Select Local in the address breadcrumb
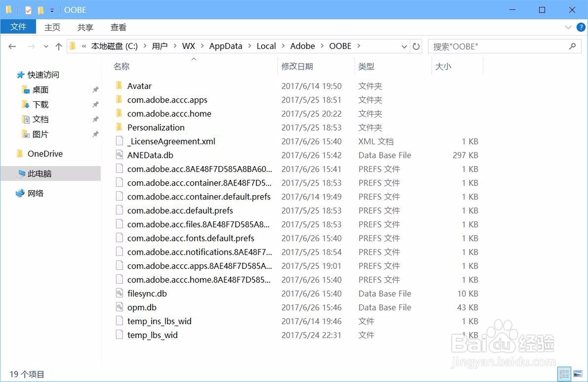The image size is (588, 382). (266, 46)
